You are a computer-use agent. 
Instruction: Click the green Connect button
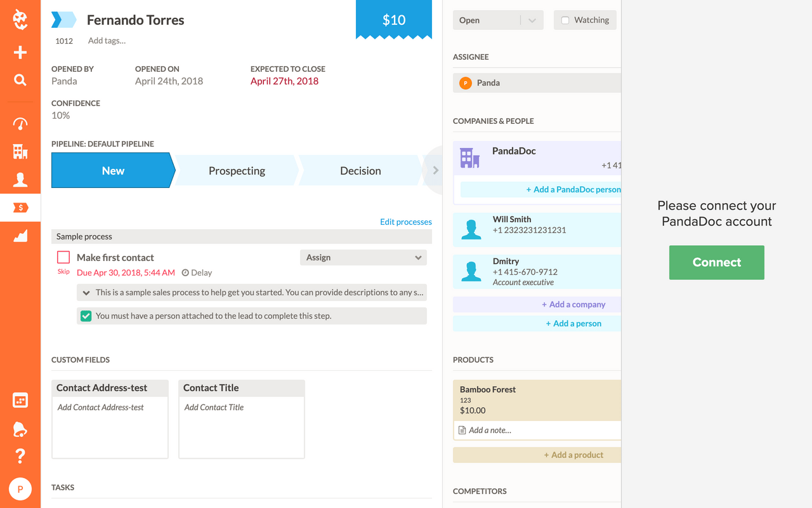coord(717,262)
